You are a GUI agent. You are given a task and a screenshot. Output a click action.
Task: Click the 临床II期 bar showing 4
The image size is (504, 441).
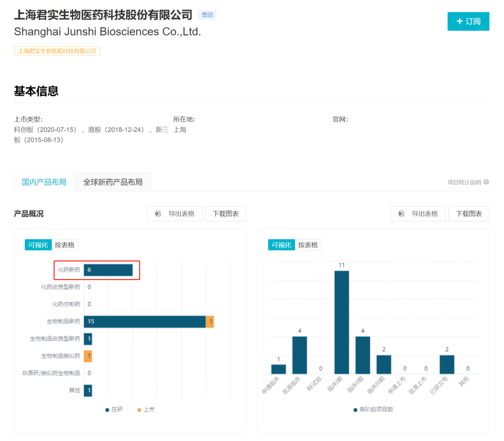click(363, 355)
